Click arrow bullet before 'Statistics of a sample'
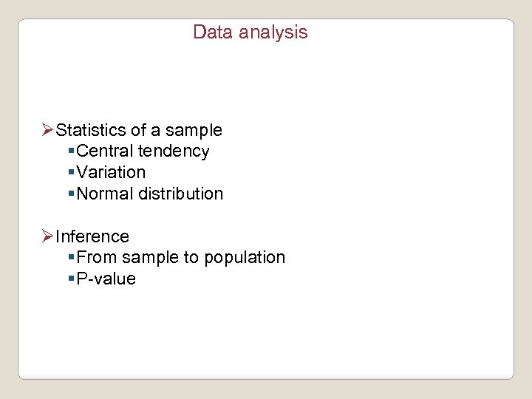 (48, 131)
